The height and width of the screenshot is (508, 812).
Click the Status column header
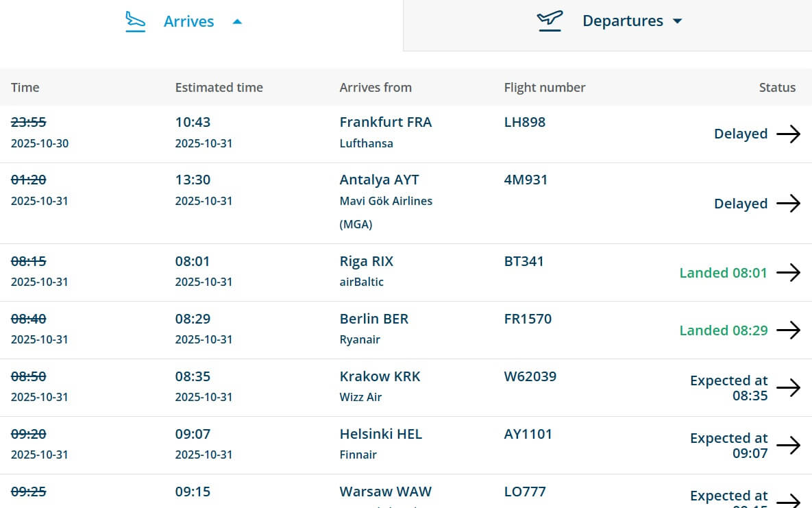click(x=777, y=87)
